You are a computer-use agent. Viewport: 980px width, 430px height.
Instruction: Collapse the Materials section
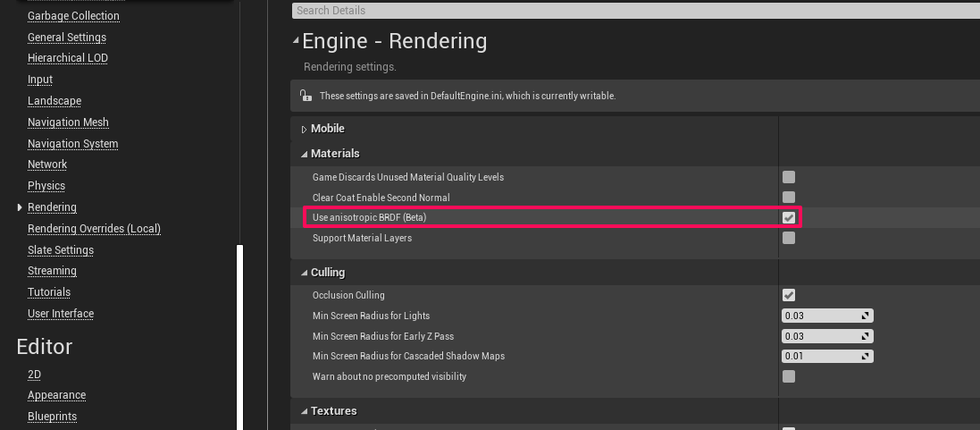click(305, 154)
